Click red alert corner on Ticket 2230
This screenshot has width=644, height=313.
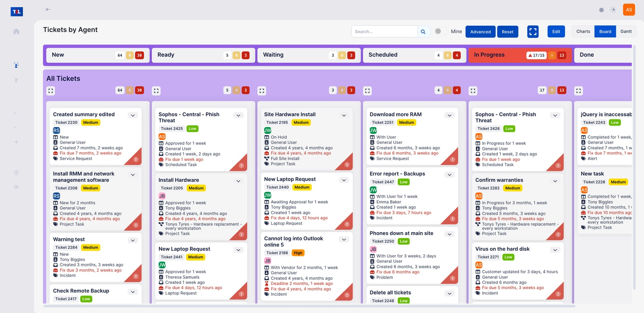click(136, 160)
